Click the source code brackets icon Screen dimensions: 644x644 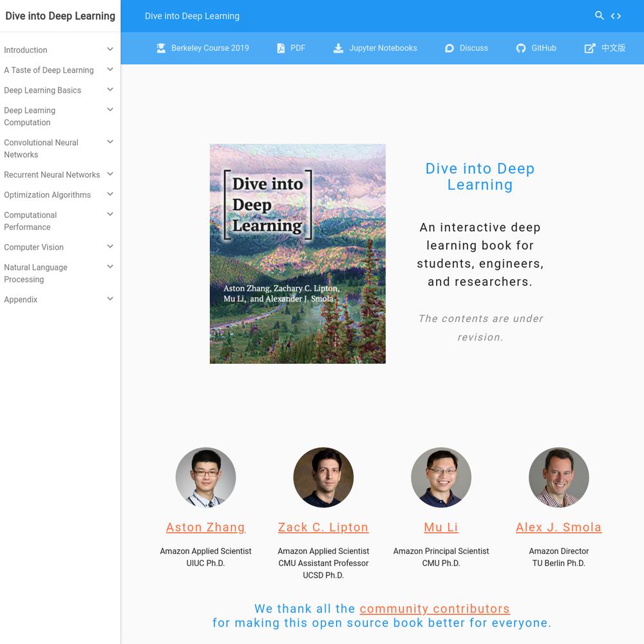[616, 16]
